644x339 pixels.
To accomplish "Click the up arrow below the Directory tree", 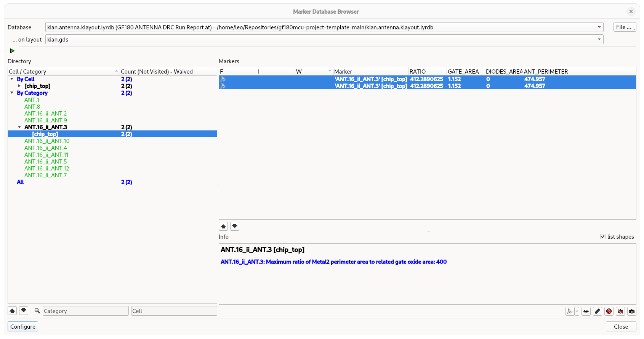I will pos(12,311).
